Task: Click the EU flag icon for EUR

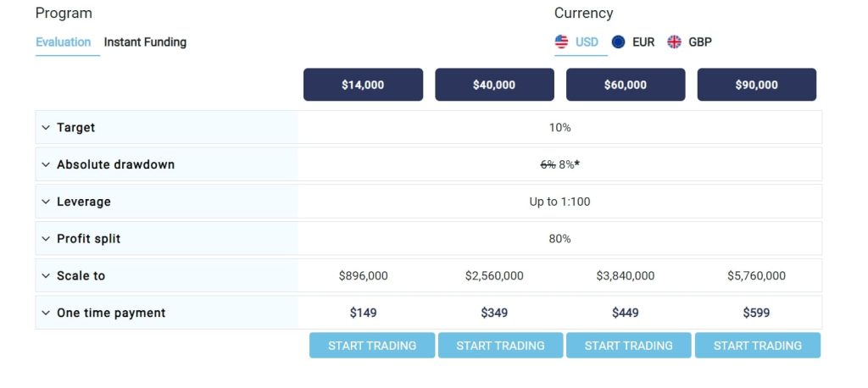Action: tap(618, 42)
